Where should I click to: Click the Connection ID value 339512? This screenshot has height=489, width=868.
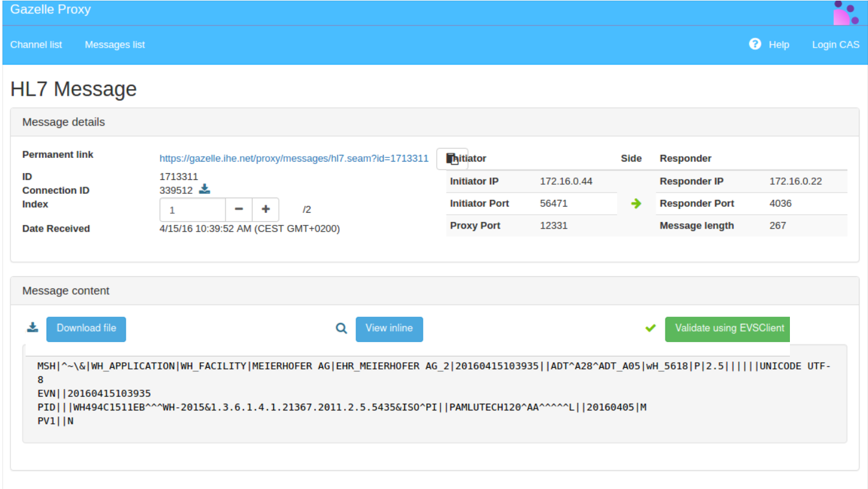(176, 190)
